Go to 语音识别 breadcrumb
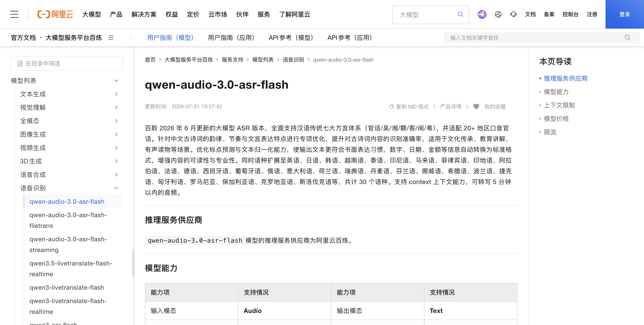This screenshot has width=644, height=325. click(x=293, y=60)
